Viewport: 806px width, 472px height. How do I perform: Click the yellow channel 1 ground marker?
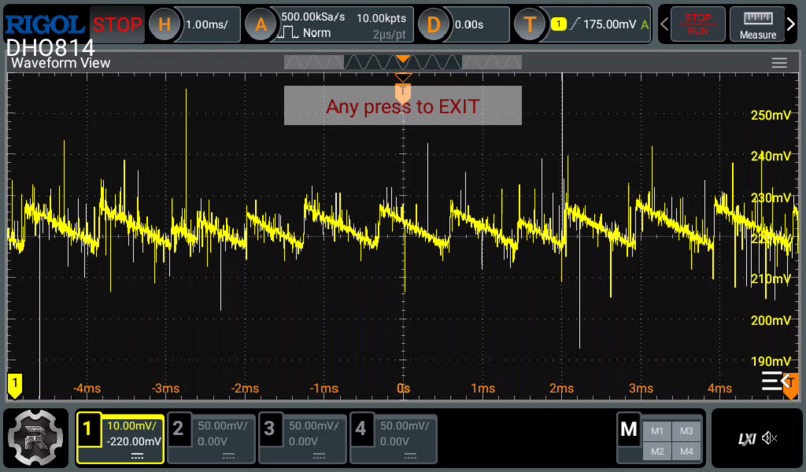click(x=15, y=386)
